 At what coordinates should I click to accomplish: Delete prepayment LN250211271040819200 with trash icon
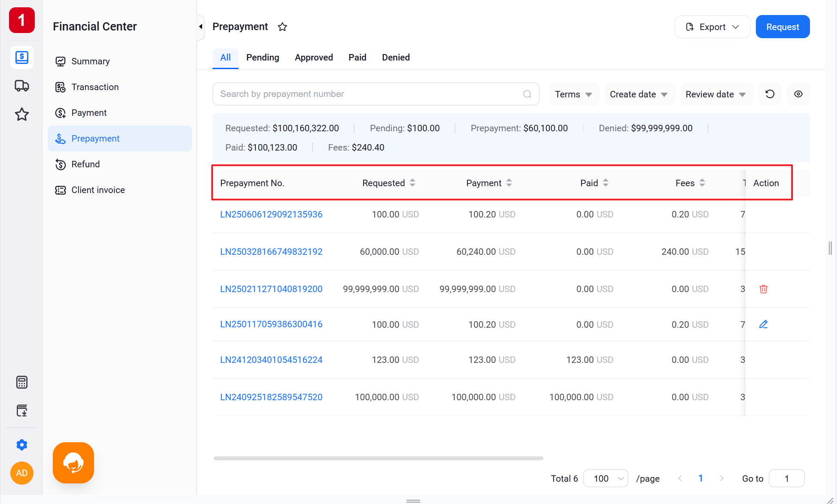[764, 289]
